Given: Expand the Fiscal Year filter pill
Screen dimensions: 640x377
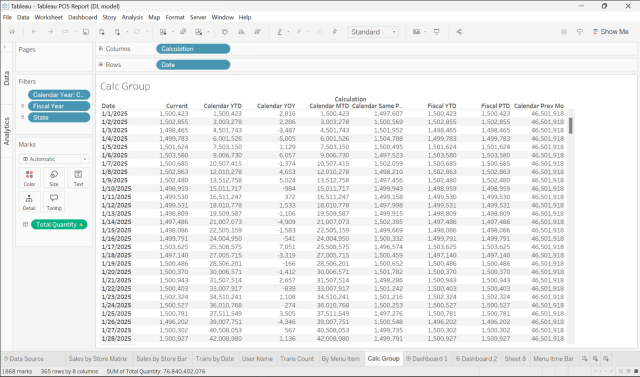Looking at the screenshot, I should (23, 106).
